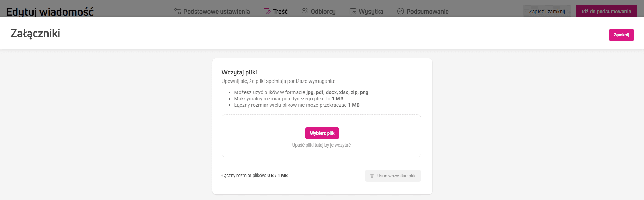Click the pink text-edit icon next to Treść
The image size is (644, 200).
267,11
